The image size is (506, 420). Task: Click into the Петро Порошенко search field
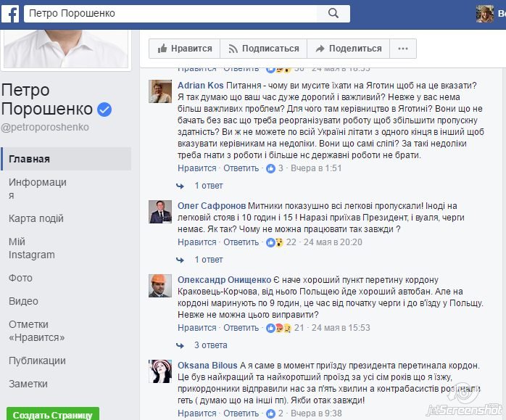pos(170,14)
